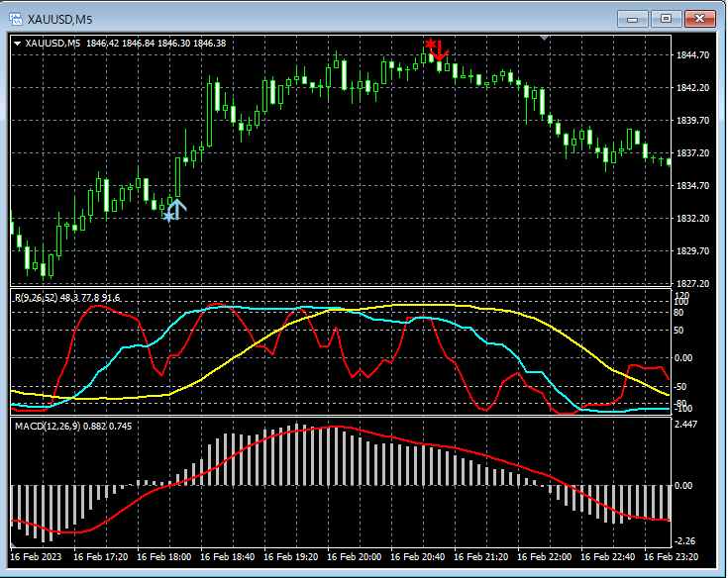728x578 pixels.
Task: Close the XAUUSD,M5 chart window
Action: point(699,19)
